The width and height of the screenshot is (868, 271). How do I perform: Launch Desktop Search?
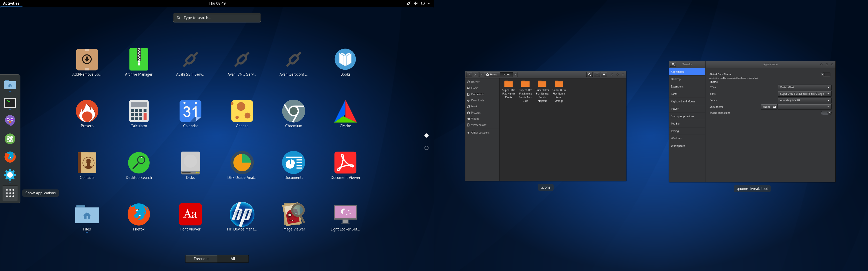(x=138, y=165)
